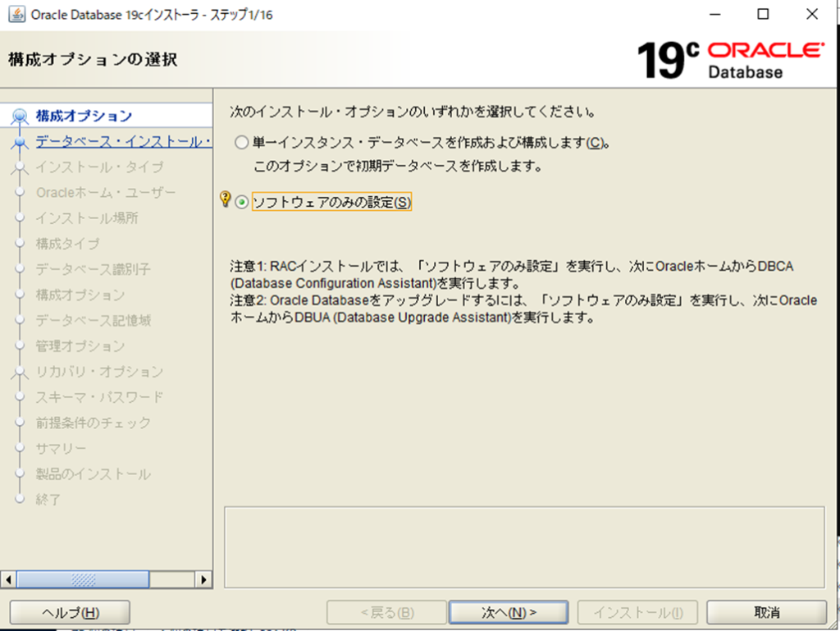Click the right arrow of sidebar scrollbar

click(x=204, y=579)
